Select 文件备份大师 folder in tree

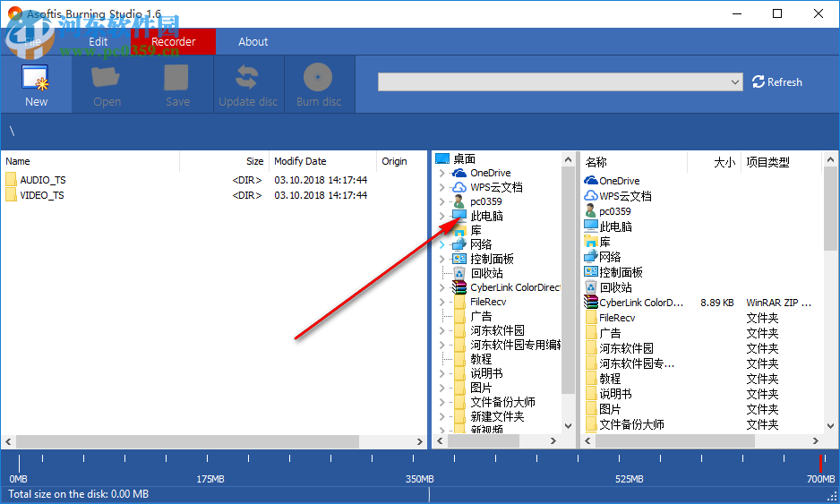[502, 402]
